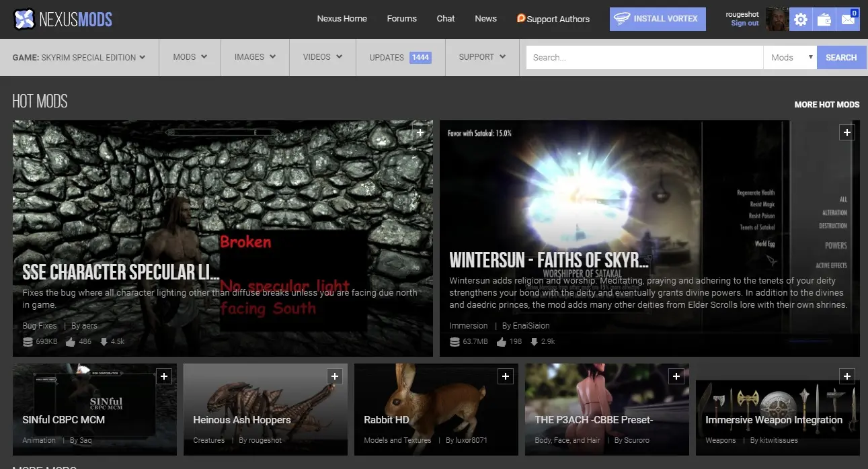This screenshot has width=868, height=469.
Task: Open the Mods navigation dropdown
Action: coord(190,57)
